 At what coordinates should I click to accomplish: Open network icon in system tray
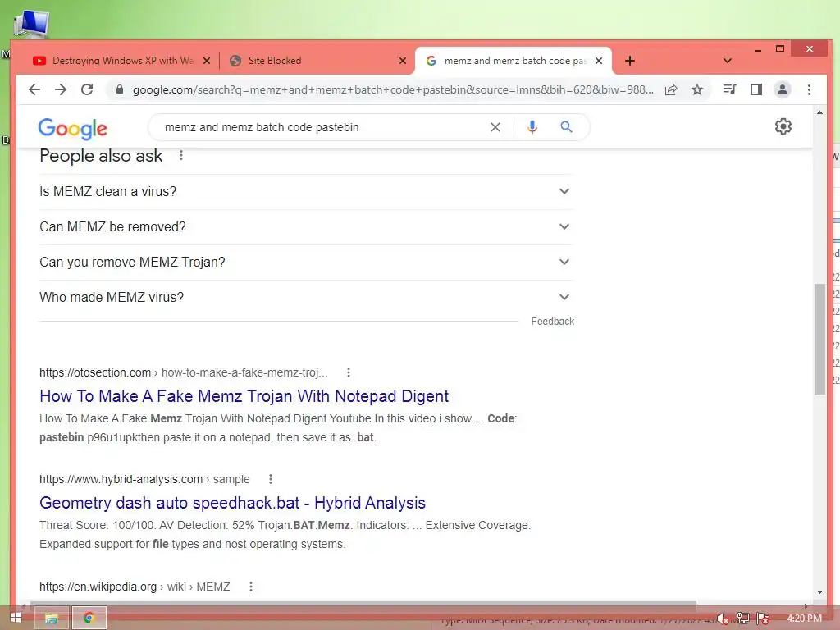pyautogui.click(x=742, y=619)
